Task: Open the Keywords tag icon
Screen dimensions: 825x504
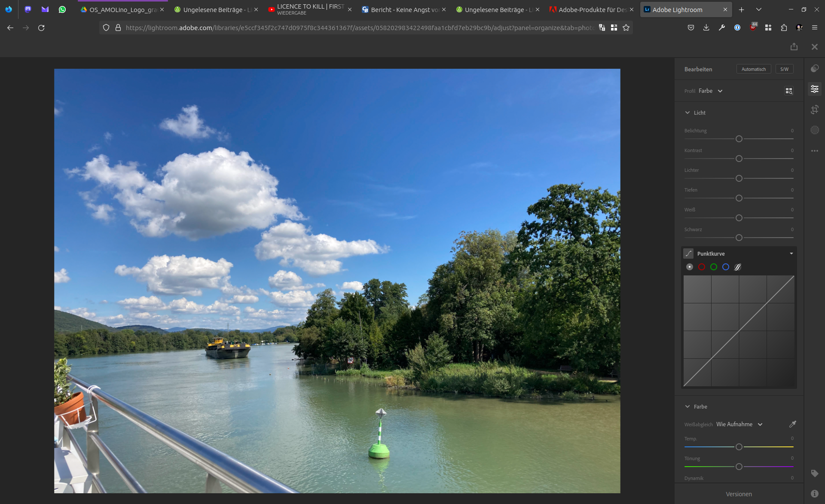Action: [x=815, y=473]
